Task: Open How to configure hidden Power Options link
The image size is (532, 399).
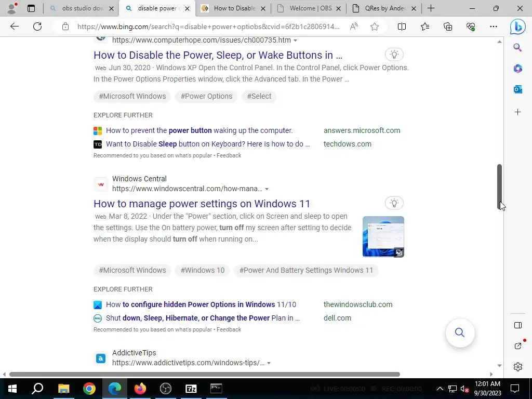Action: coord(201,304)
